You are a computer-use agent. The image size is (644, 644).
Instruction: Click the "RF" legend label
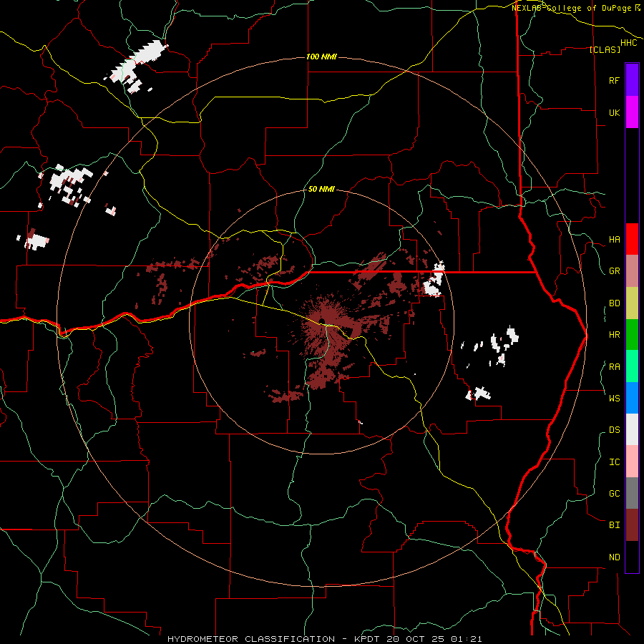coord(614,80)
